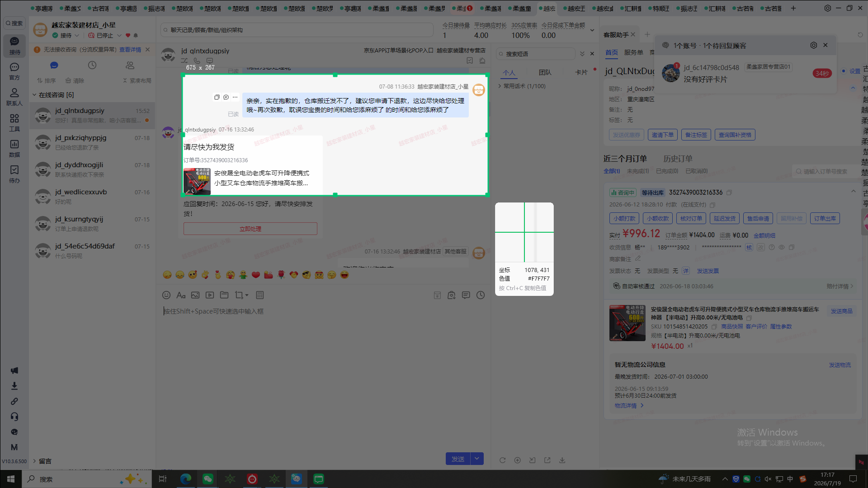Click the send image icon
868x488 pixels.
[195, 295]
